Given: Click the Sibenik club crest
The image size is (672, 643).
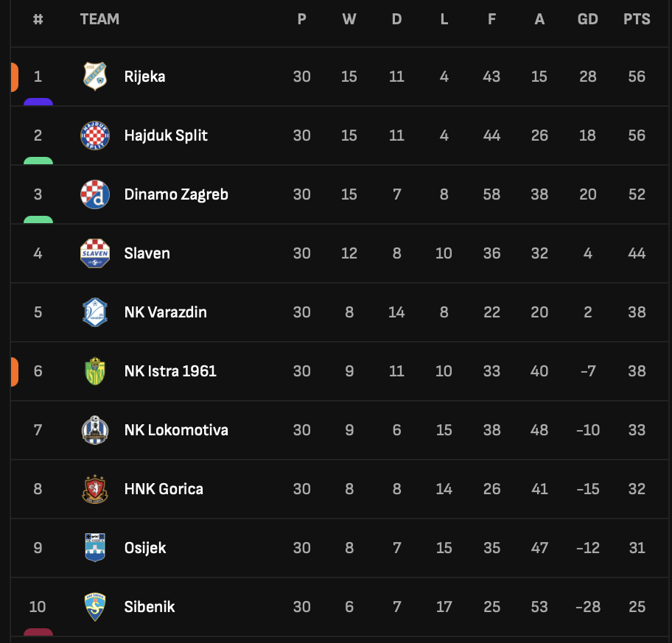Looking at the screenshot, I should coord(95,607).
